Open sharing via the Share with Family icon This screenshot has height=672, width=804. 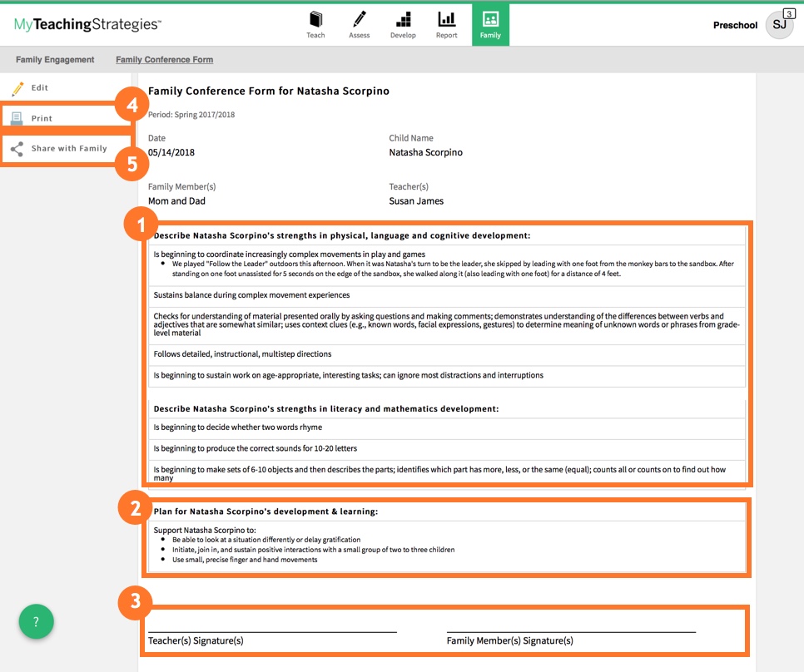pyautogui.click(x=17, y=148)
